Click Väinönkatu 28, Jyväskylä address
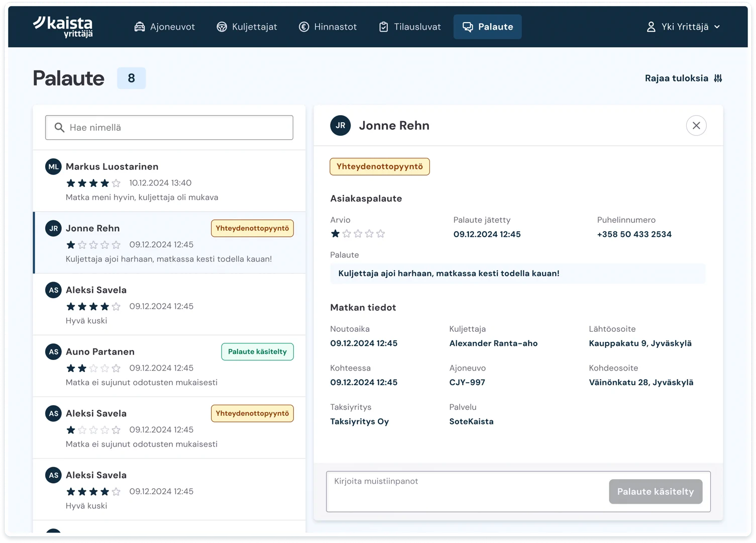 (641, 383)
